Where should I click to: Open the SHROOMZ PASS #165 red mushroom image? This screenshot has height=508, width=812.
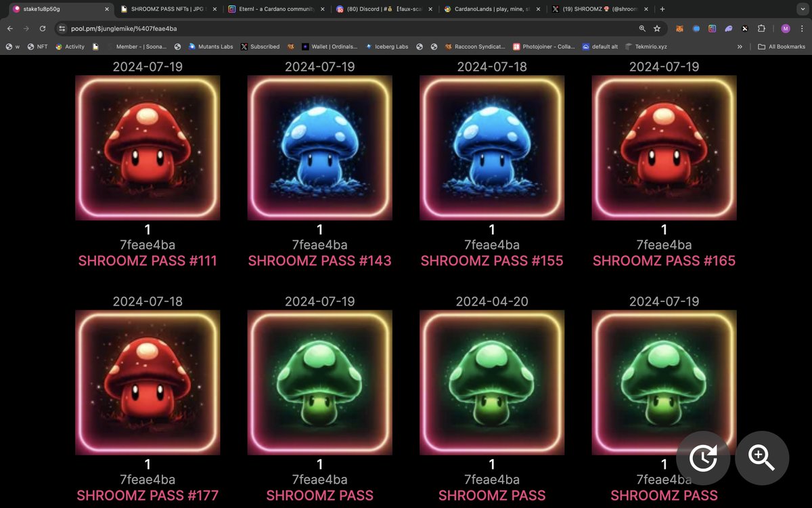pyautogui.click(x=664, y=148)
